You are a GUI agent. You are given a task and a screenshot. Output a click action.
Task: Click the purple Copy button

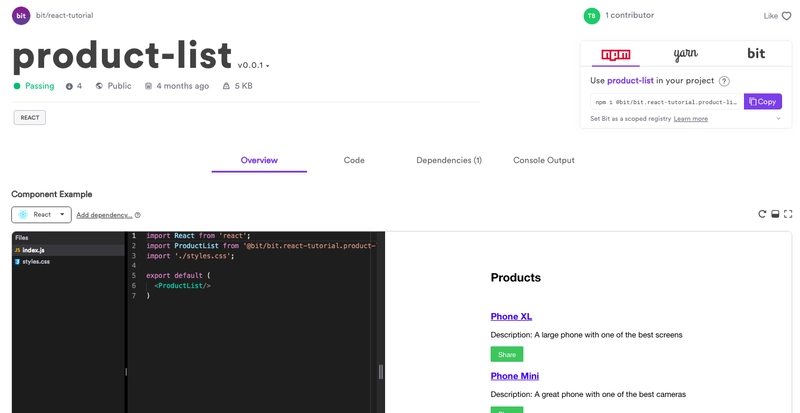pos(763,101)
